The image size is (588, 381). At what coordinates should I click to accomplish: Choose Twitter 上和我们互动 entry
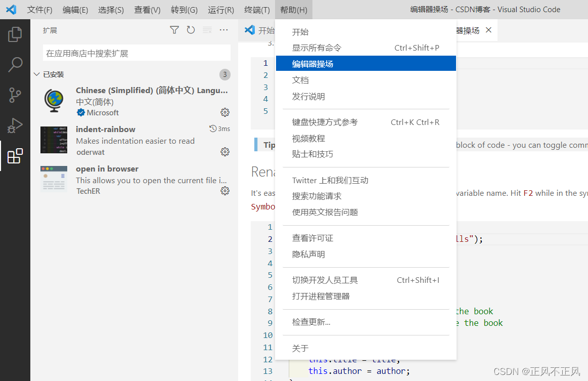(366, 180)
